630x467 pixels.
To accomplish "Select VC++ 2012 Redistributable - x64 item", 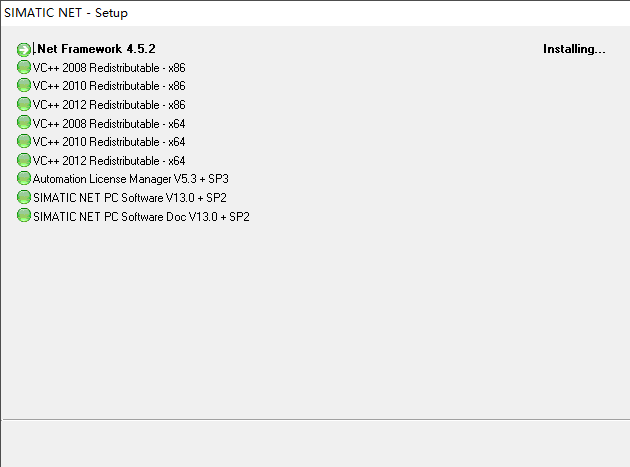I will click(109, 161).
